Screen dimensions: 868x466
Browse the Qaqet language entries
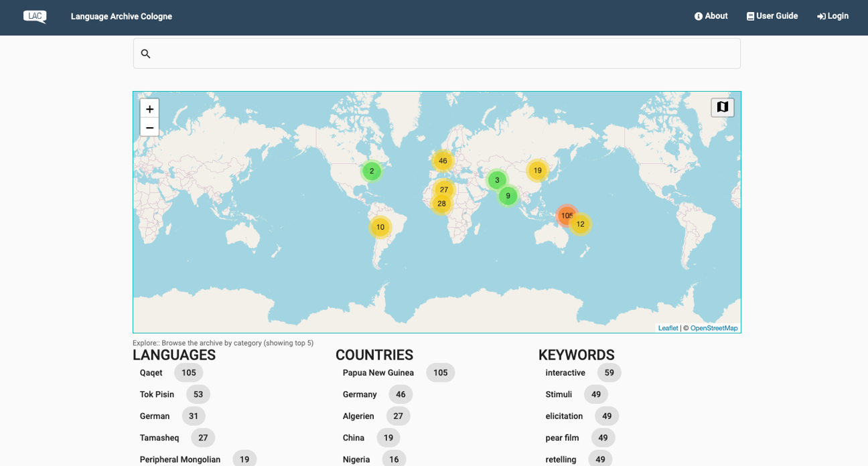pyautogui.click(x=151, y=373)
